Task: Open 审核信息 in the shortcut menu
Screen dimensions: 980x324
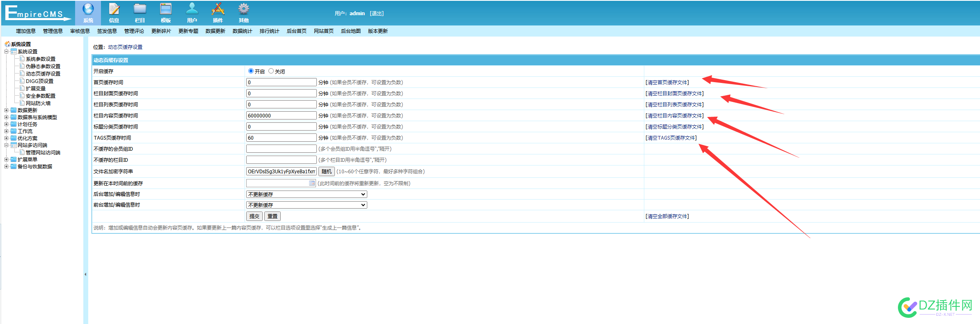Action: click(x=80, y=31)
